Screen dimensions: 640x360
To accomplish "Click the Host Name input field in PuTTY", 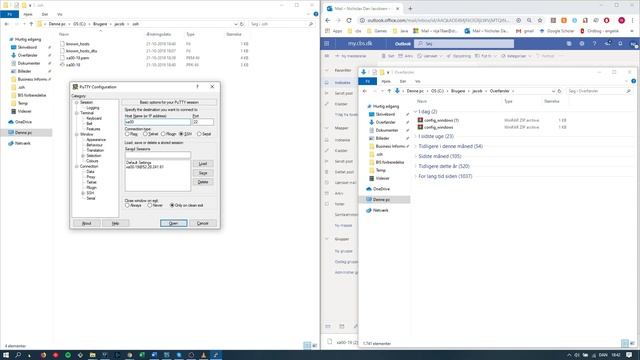I will pos(158,122).
